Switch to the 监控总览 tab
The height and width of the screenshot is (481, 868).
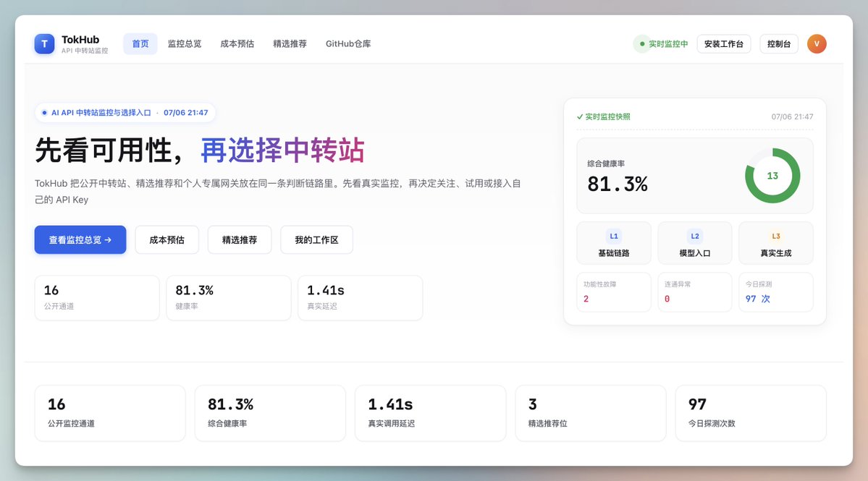(185, 43)
